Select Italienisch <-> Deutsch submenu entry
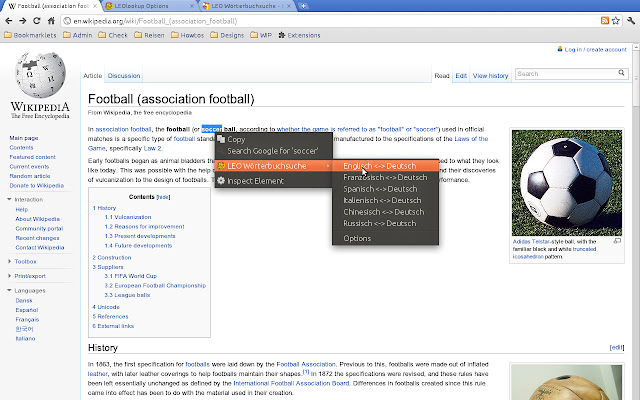The image size is (640, 400). click(x=386, y=200)
